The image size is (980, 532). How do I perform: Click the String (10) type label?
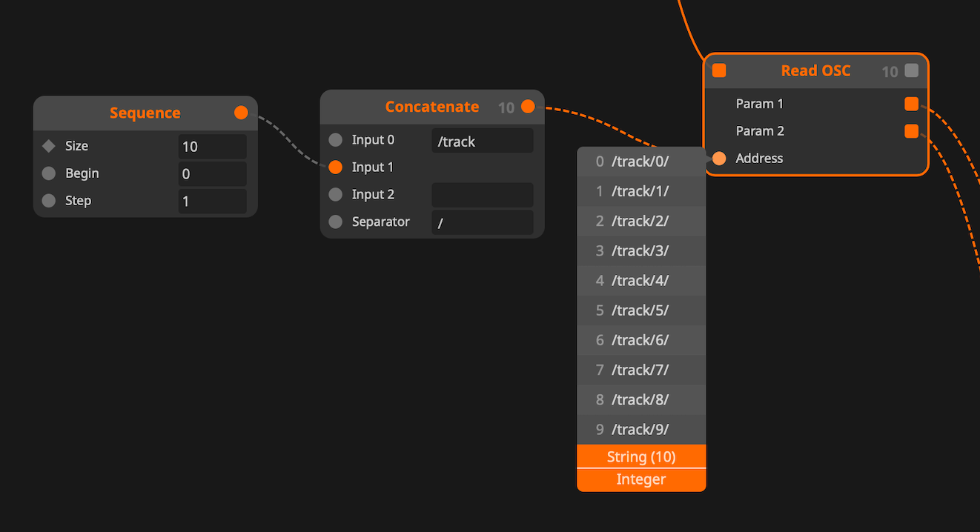641,456
